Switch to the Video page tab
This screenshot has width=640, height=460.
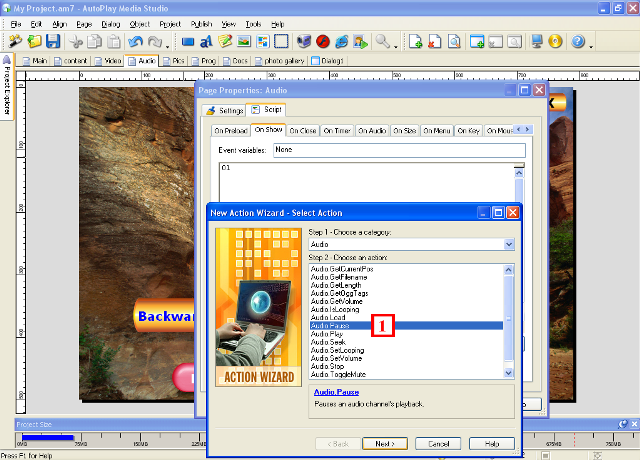[111, 61]
